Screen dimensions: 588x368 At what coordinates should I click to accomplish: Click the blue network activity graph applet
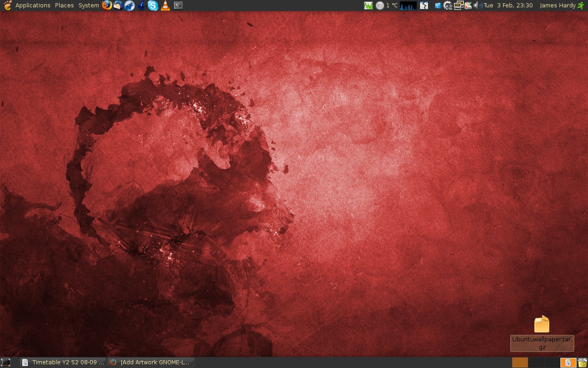[x=408, y=6]
